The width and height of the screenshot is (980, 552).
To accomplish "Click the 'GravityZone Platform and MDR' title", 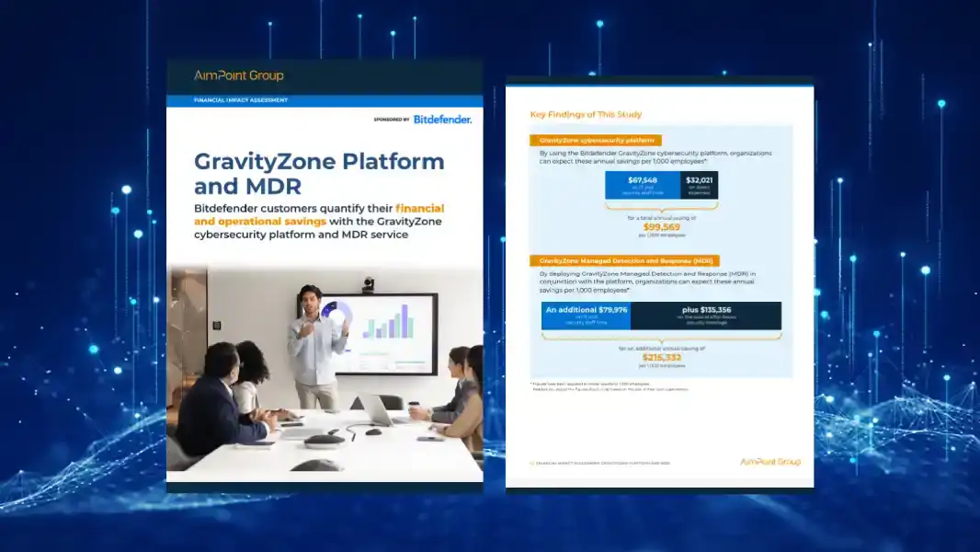I will (319, 173).
